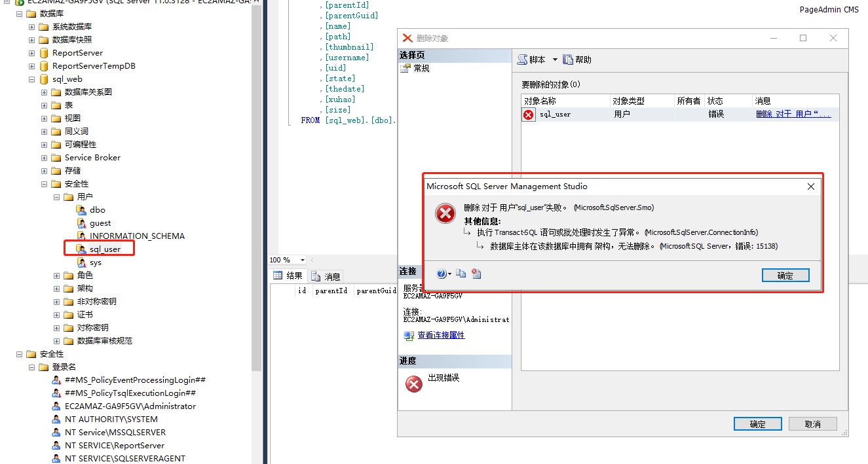Click the show technical details icon
Image resolution: width=868 pixels, height=464 pixels.
point(476,274)
